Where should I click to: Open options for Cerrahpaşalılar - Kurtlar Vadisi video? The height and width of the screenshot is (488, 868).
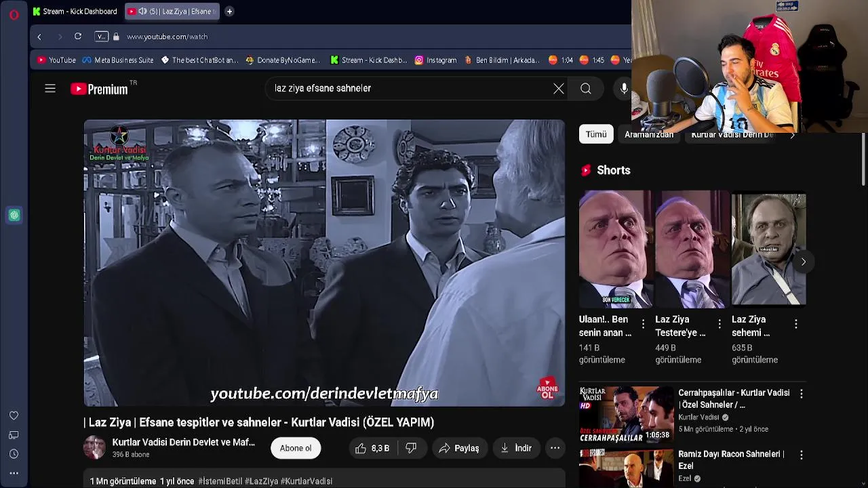coord(802,394)
